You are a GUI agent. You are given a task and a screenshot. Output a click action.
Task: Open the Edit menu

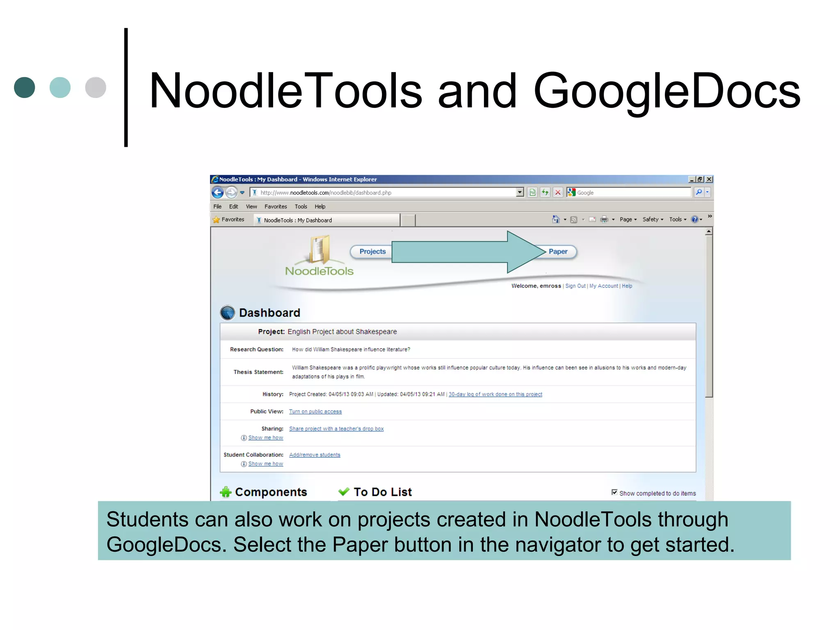[233, 206]
